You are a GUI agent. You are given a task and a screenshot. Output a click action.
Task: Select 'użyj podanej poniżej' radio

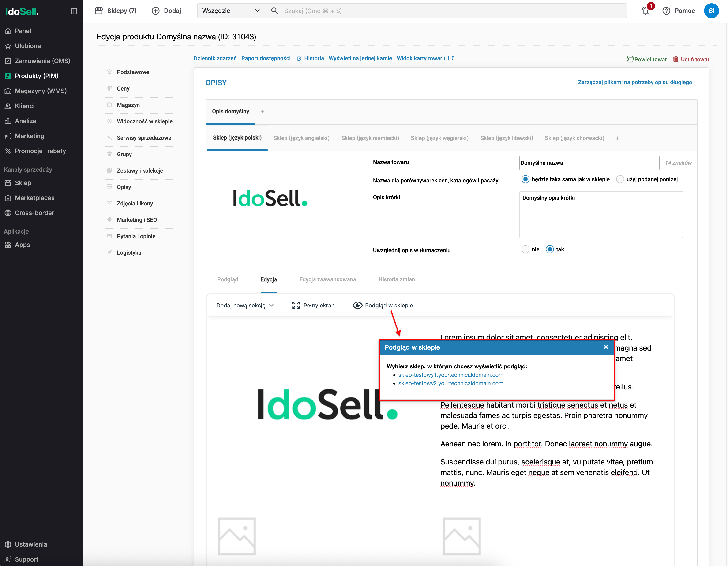(x=620, y=179)
